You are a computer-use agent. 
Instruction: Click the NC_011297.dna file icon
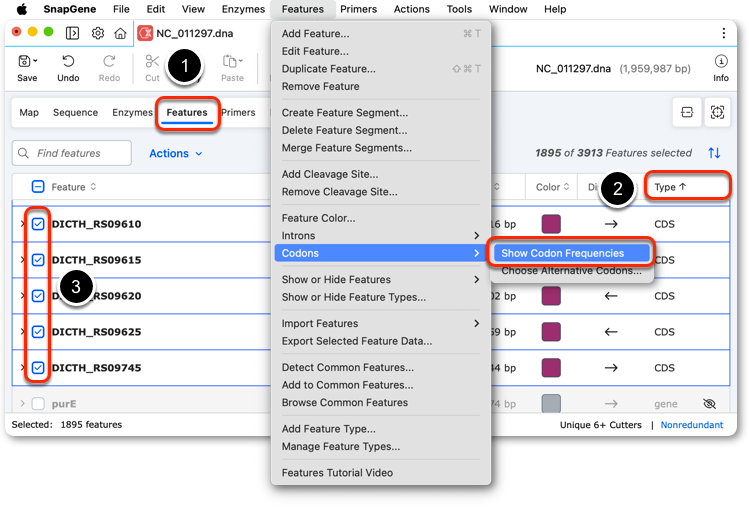pyautogui.click(x=145, y=33)
